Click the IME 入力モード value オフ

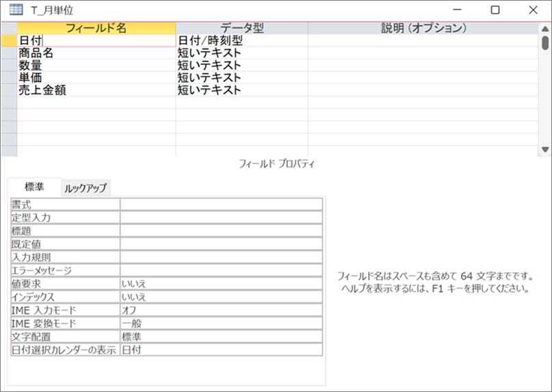pos(222,310)
